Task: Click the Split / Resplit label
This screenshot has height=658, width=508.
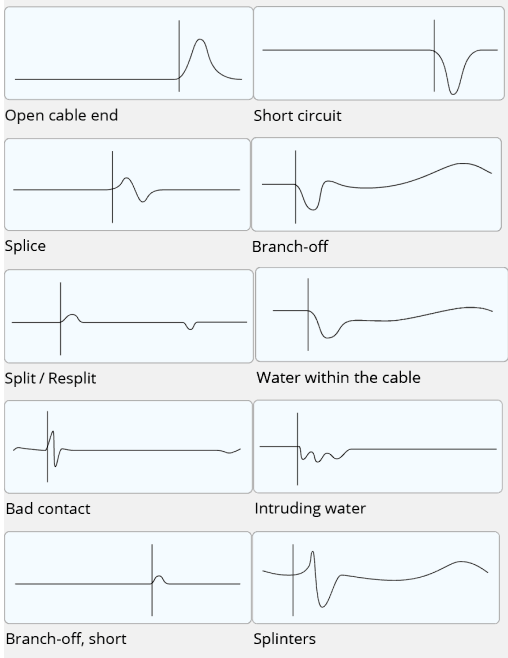Action: pyautogui.click(x=50, y=378)
